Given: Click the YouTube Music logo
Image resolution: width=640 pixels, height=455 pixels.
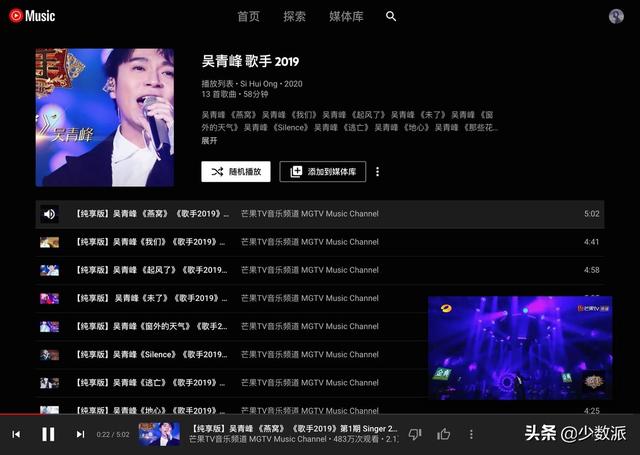Looking at the screenshot, I should (33, 16).
